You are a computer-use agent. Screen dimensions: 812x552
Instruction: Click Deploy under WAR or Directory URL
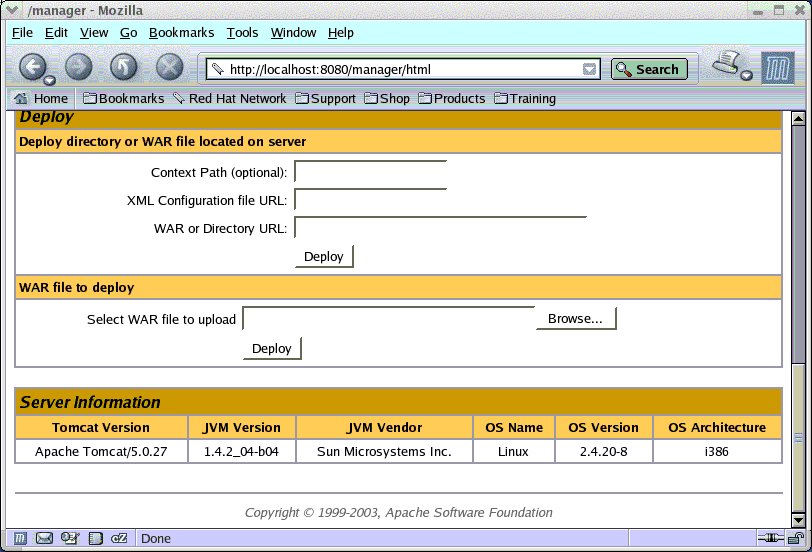pos(324,256)
